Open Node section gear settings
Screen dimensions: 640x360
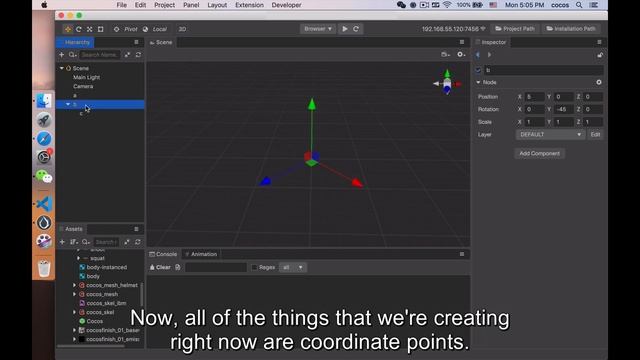coord(599,82)
